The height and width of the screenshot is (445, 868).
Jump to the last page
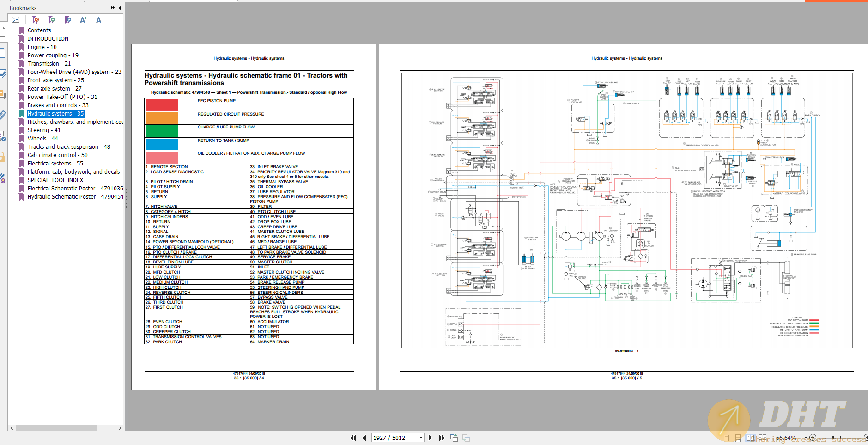pos(442,438)
